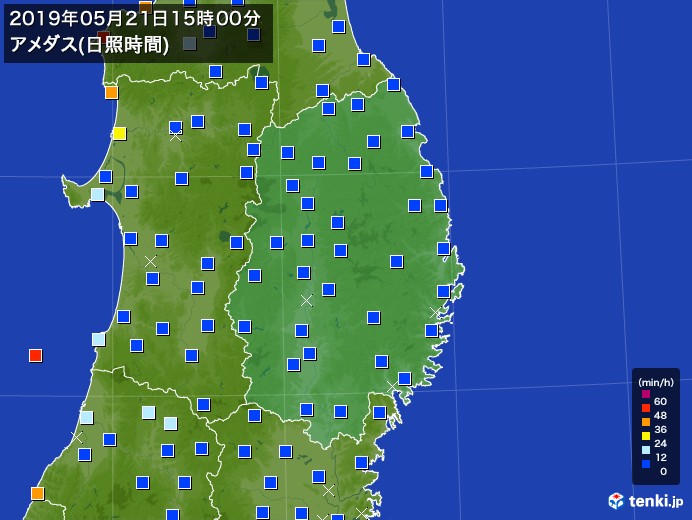Click the timestamp 2019年05月21日15時00分
The height and width of the screenshot is (520, 692).
[135, 19]
